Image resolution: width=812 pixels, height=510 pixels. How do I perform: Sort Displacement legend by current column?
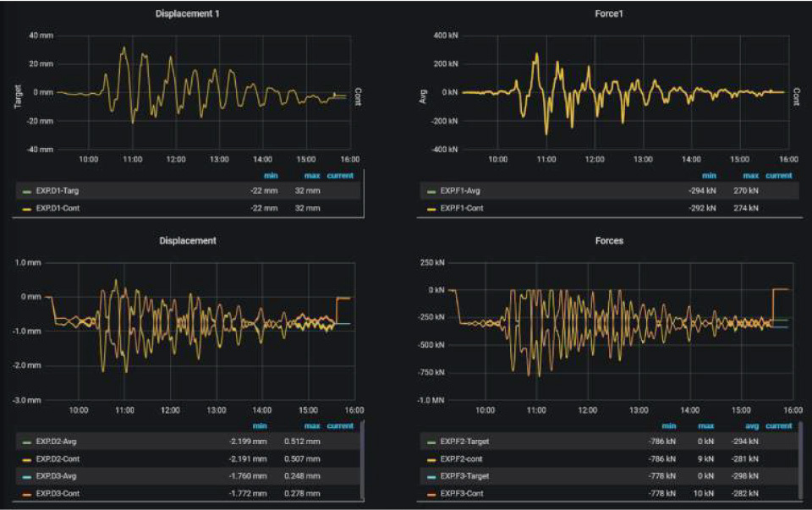coord(340,426)
